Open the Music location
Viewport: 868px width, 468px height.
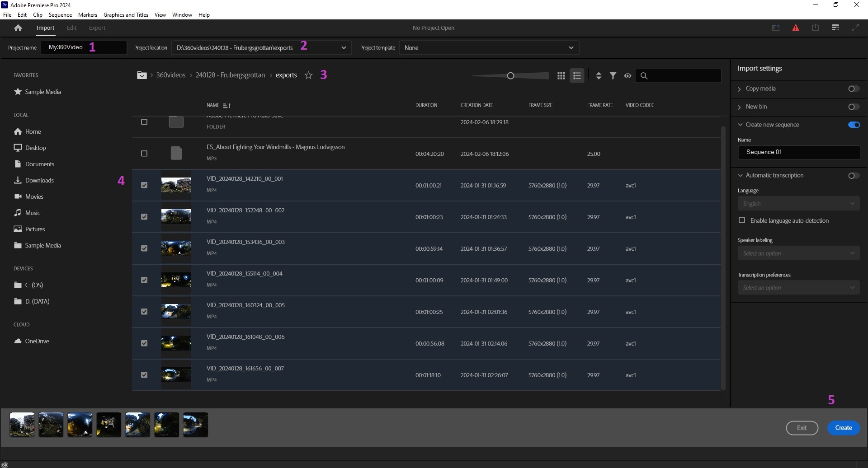[x=27, y=213]
